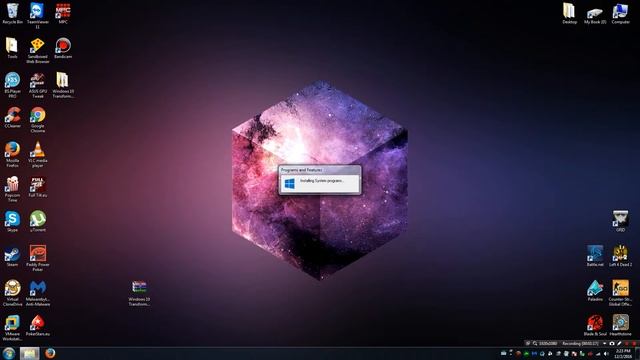Switch to the active folder window in taskbar

click(29, 353)
